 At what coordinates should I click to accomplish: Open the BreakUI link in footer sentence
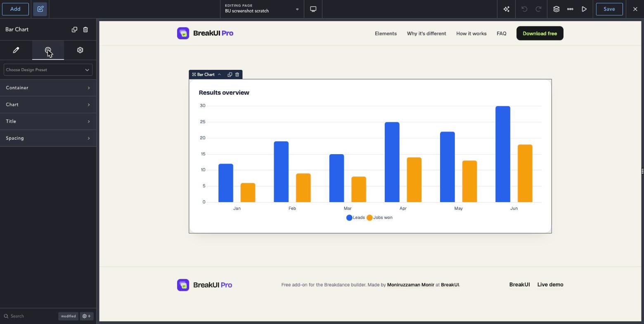(x=450, y=285)
